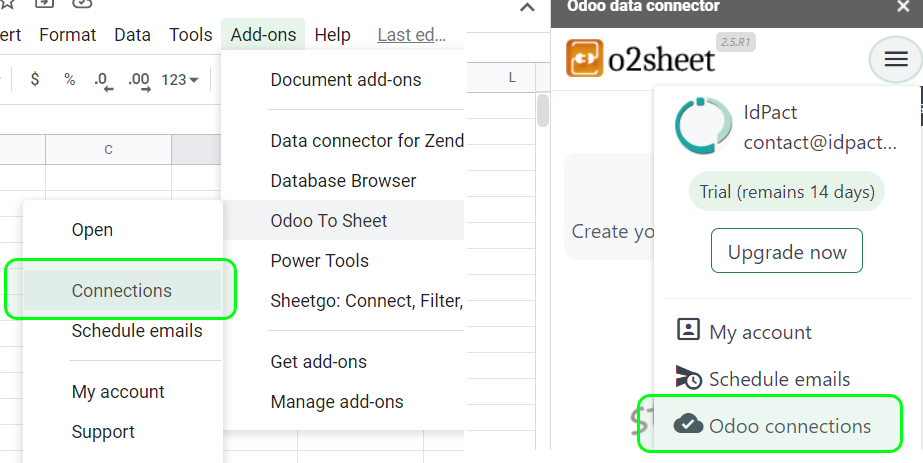The height and width of the screenshot is (463, 923).
Task: Select column C header
Action: pyautogui.click(x=108, y=150)
